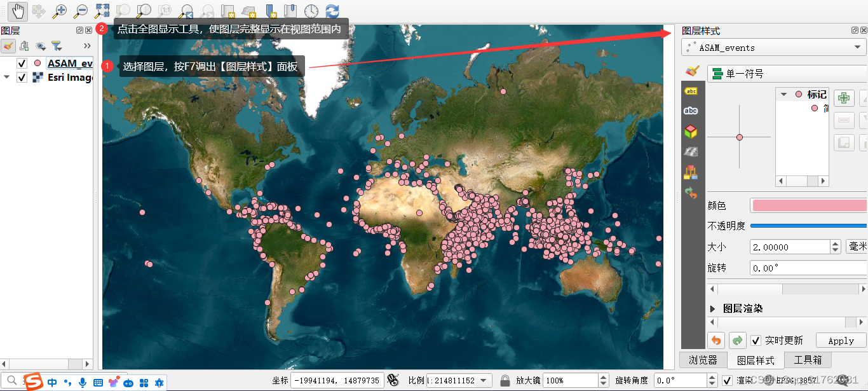The image size is (868, 391).
Task: Click the lock scale padlock icon
Action: [x=505, y=380]
